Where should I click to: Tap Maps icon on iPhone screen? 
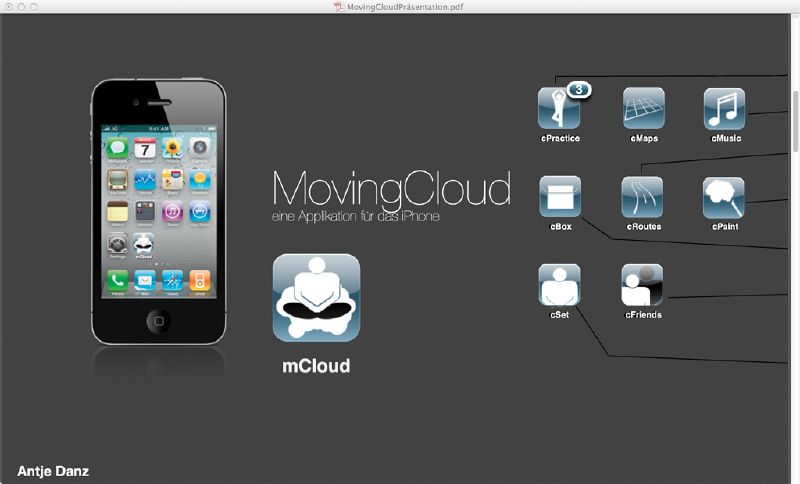[x=172, y=180]
